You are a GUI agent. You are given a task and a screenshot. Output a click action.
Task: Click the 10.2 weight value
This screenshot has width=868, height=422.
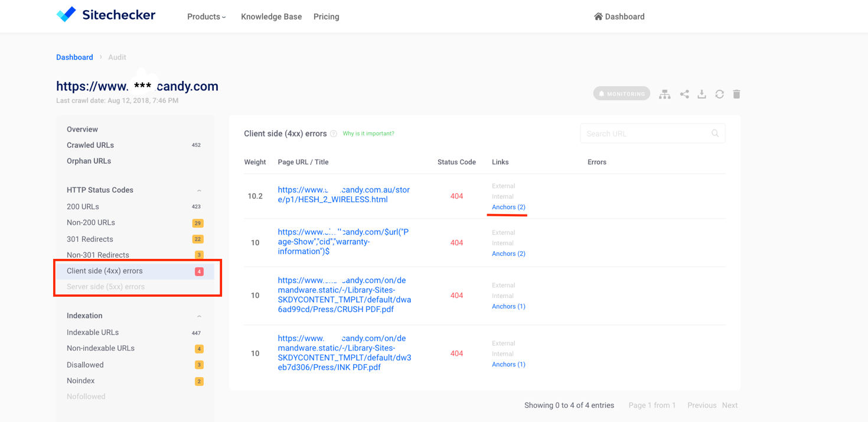pyautogui.click(x=255, y=196)
